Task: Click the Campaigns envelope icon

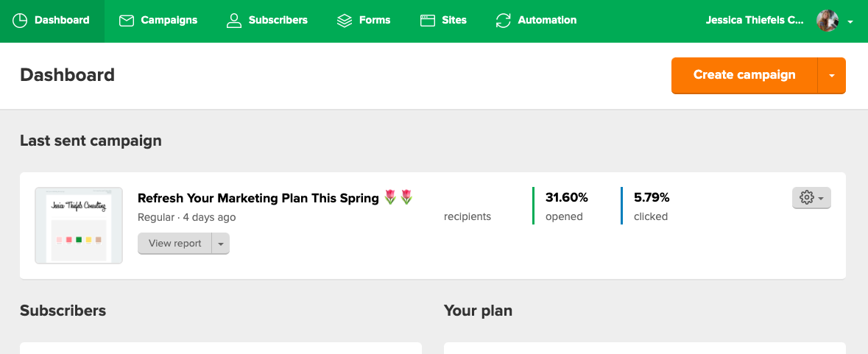Action: [127, 21]
